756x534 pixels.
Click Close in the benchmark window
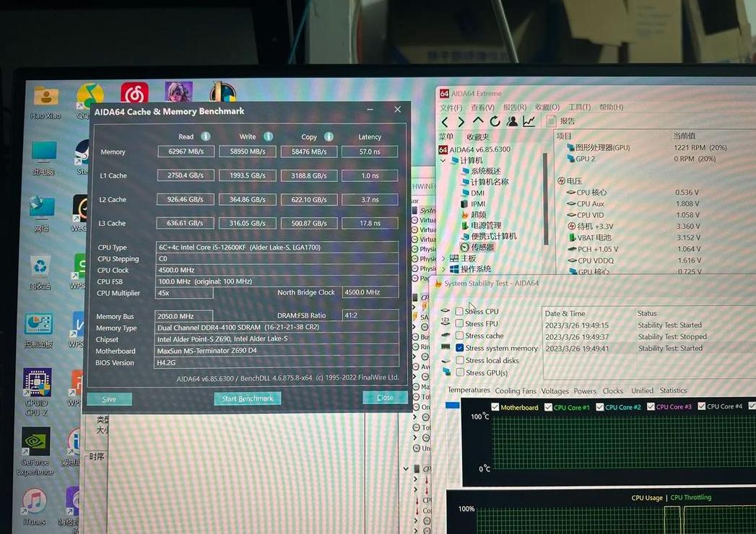pyautogui.click(x=385, y=397)
